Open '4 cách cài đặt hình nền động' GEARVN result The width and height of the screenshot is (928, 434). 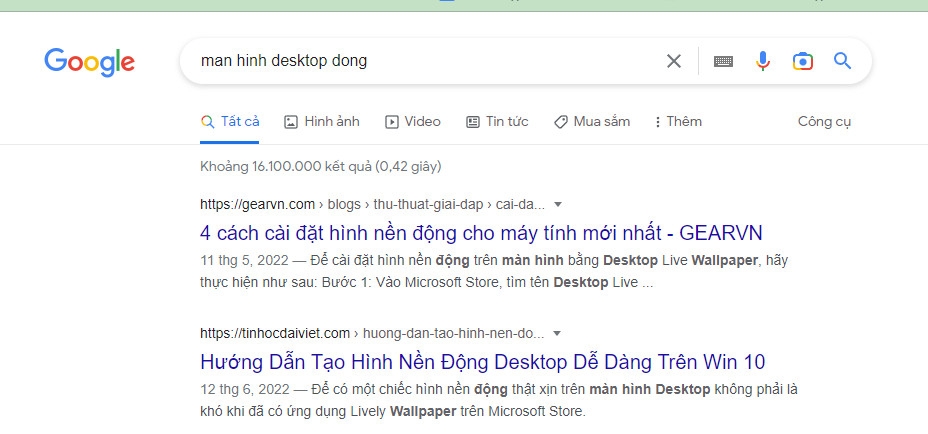[481, 233]
